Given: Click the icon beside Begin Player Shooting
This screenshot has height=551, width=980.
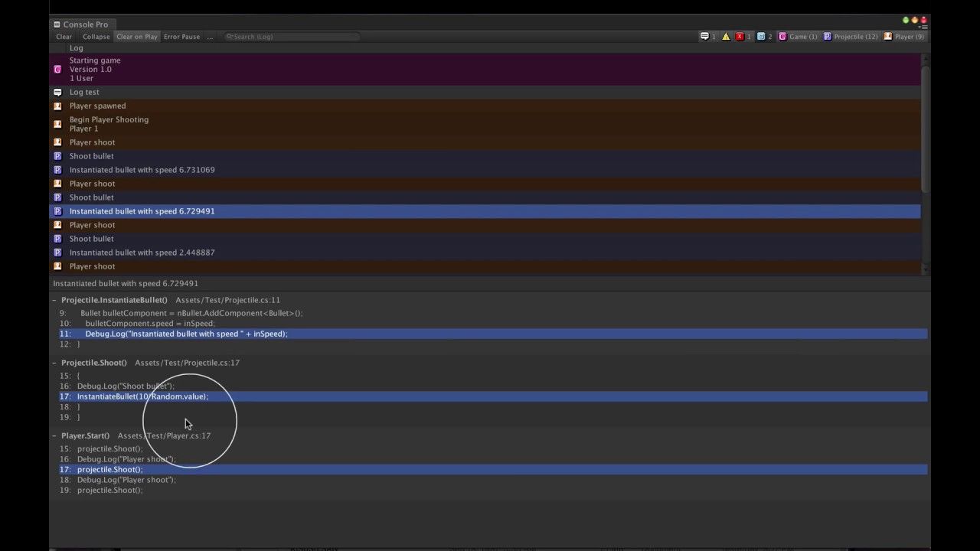Looking at the screenshot, I should point(57,124).
